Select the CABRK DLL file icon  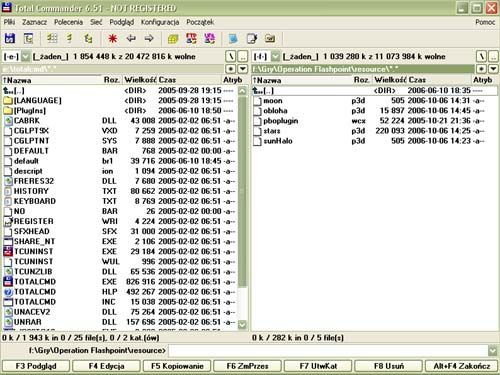click(8, 121)
